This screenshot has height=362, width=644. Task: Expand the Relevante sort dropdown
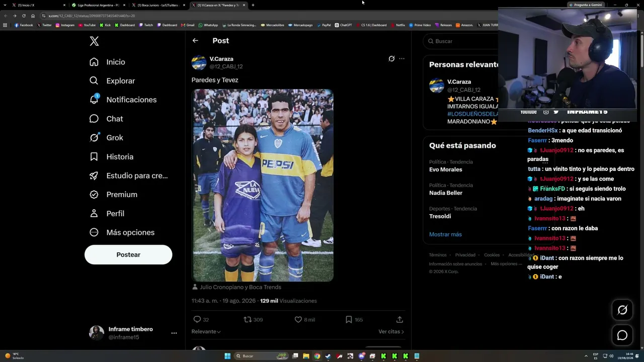206,332
